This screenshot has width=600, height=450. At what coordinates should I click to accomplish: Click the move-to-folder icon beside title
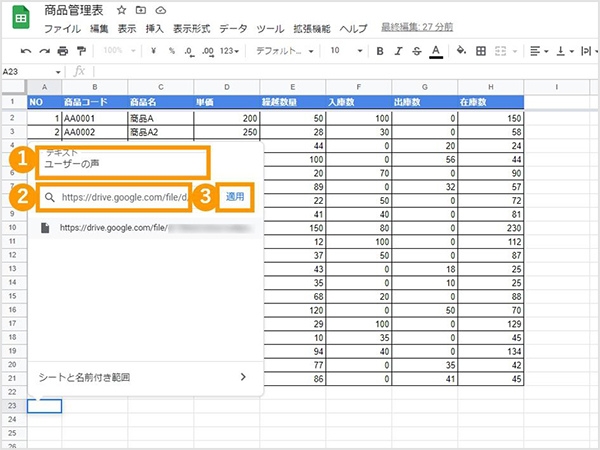tap(141, 10)
